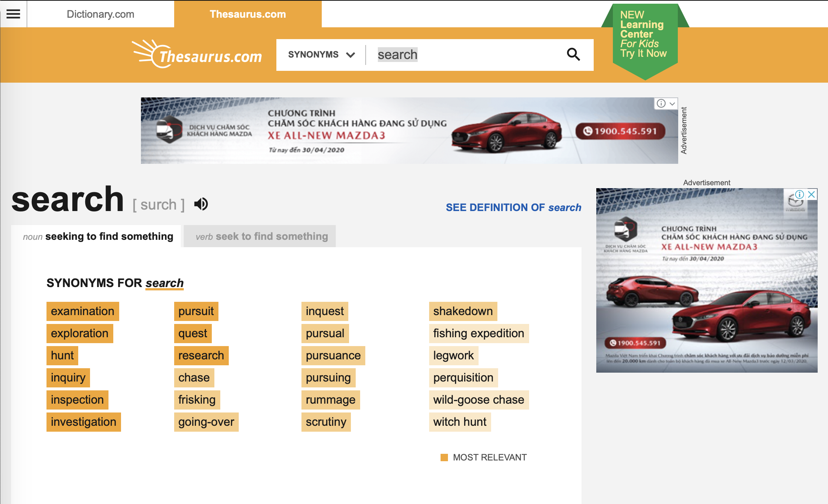Click the top Mazda3 banner advertisement

tap(409, 131)
